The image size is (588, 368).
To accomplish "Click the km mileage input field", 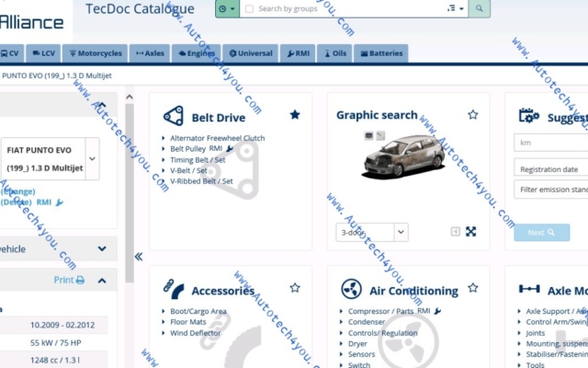I will [x=551, y=144].
